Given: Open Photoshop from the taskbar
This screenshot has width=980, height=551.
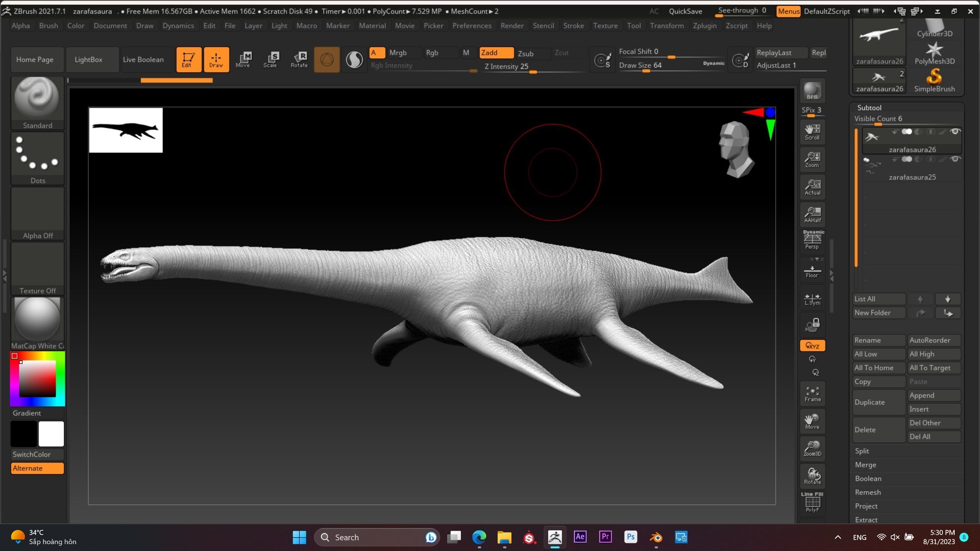Looking at the screenshot, I should point(630,537).
